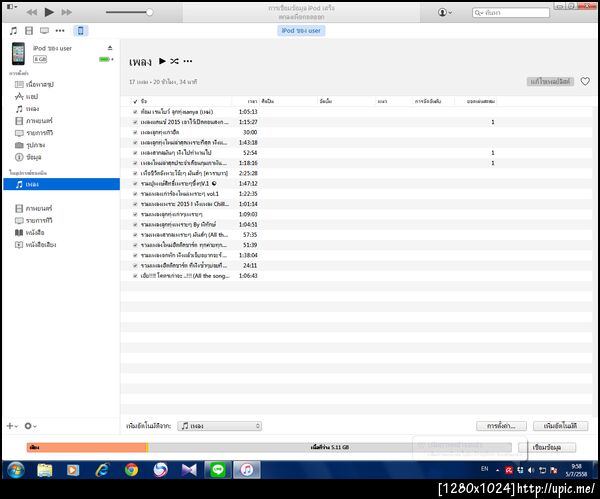The image size is (600, 499).
Task: Click the Settings (การตั้งค่า...) button at bottom
Action: (x=501, y=426)
